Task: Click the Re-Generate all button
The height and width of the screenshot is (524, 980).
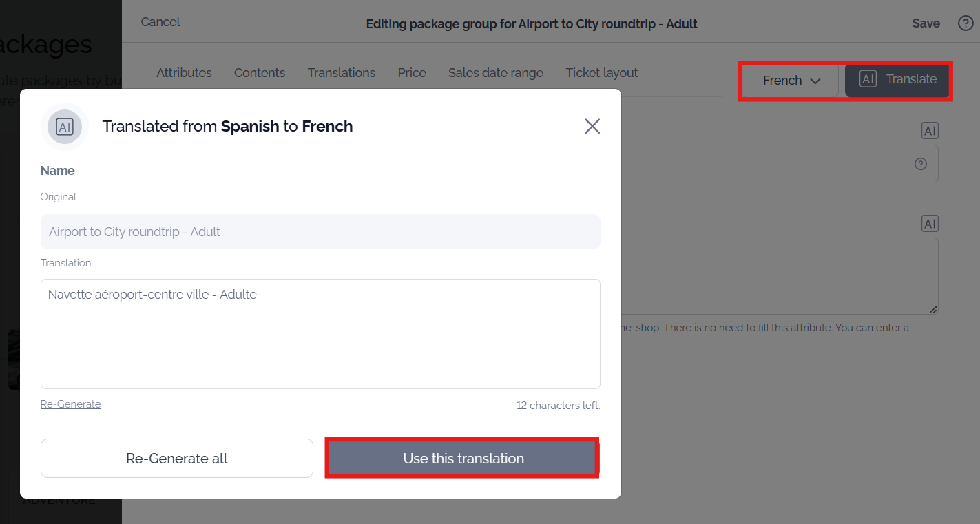Action: 177,459
